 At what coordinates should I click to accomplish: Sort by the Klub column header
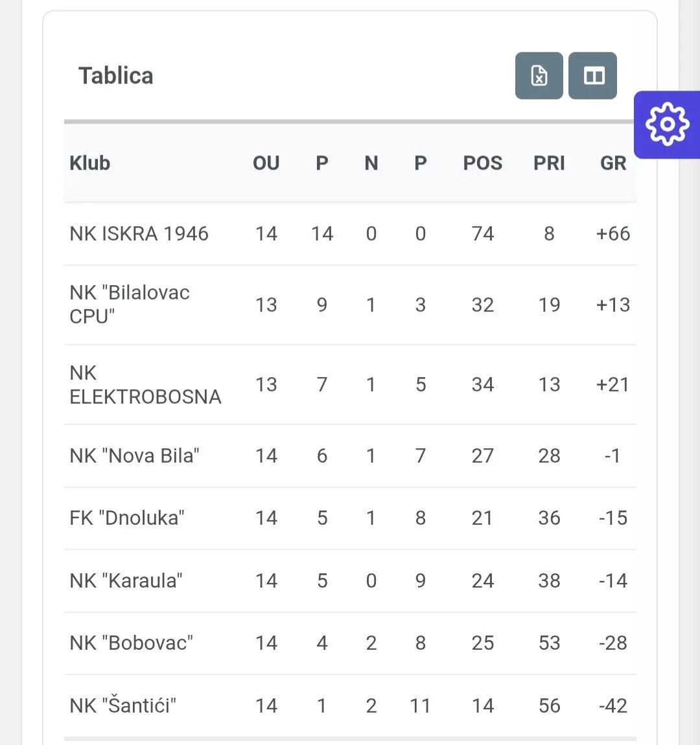[x=90, y=163]
